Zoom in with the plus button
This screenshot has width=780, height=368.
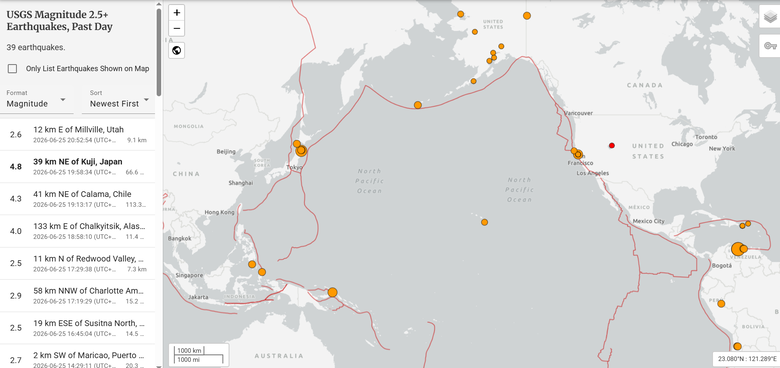click(x=177, y=12)
